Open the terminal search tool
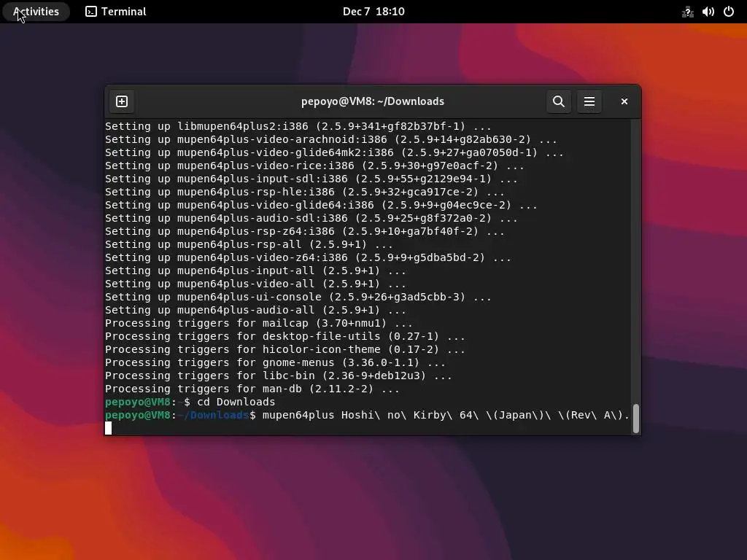The height and width of the screenshot is (560, 747). (559, 101)
